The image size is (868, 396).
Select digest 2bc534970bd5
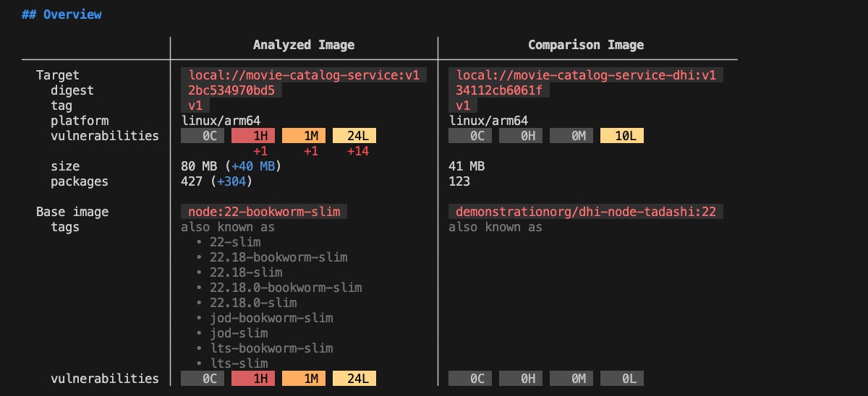tap(231, 90)
